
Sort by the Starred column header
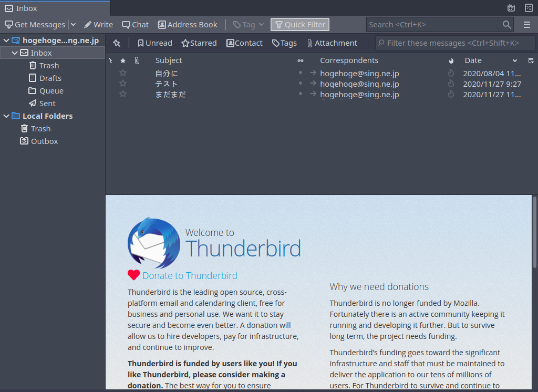click(123, 61)
